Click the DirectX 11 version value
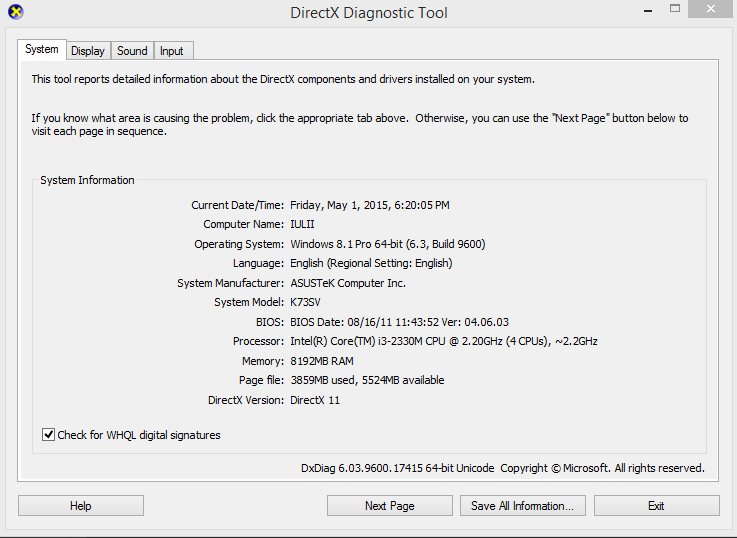 click(x=314, y=400)
